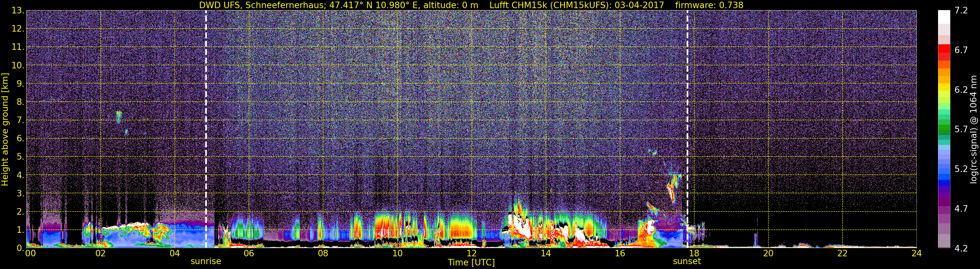The width and height of the screenshot is (980, 269).
Task: Click the red streak echo near 3 km before sunset
Action: coord(671,193)
